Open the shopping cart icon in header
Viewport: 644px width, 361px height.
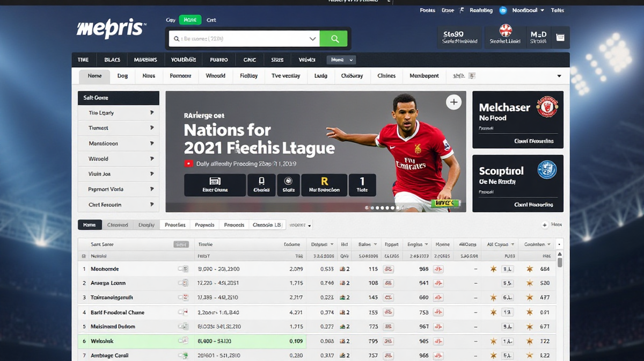click(560, 38)
